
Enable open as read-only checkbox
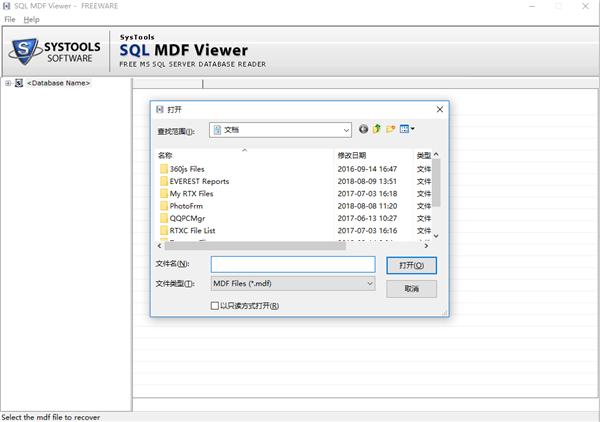[x=215, y=306]
